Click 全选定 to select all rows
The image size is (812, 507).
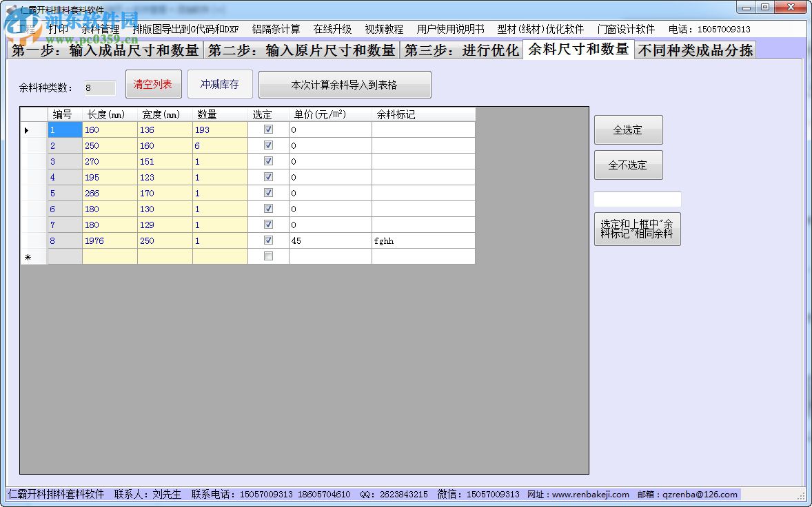(627, 130)
